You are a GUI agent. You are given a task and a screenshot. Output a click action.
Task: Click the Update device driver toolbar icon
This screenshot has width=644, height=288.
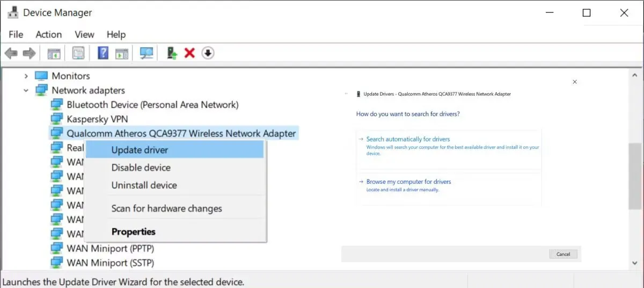[172, 53]
